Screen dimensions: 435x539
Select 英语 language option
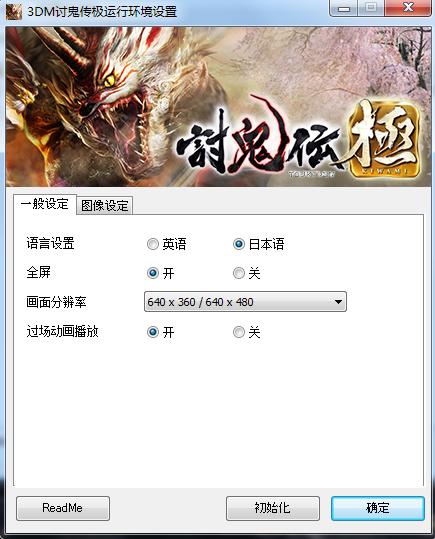pyautogui.click(x=167, y=244)
